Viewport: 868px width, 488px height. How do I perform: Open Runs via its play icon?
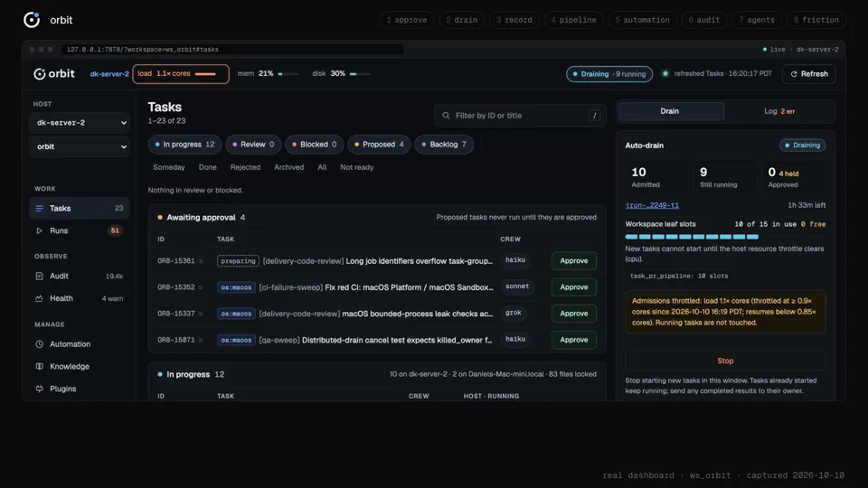[39, 230]
